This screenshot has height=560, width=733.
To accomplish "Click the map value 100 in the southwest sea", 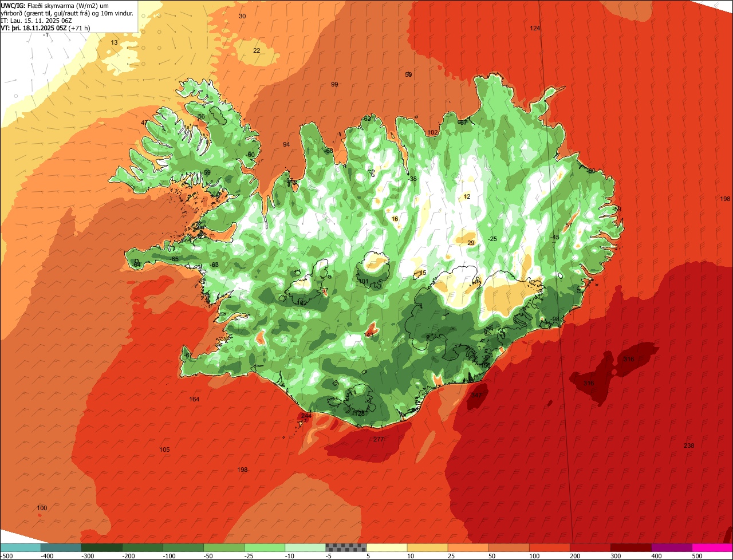I will (42, 508).
